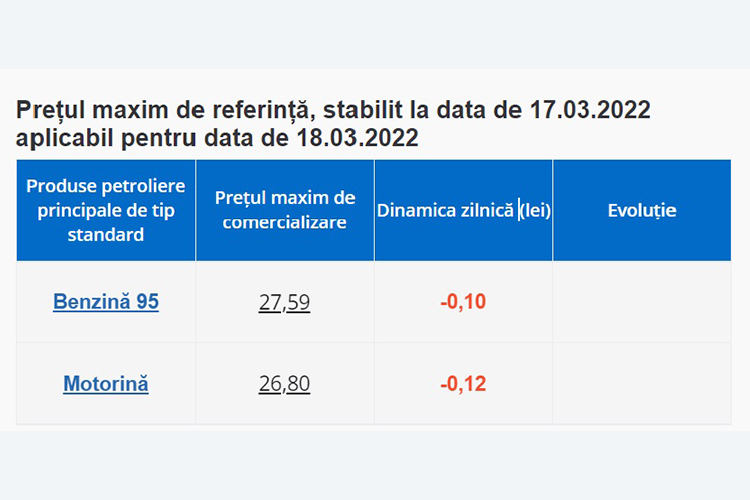Image resolution: width=750 pixels, height=500 pixels.
Task: Click the Dinamica zilnică column header text
Action: tap(445, 211)
